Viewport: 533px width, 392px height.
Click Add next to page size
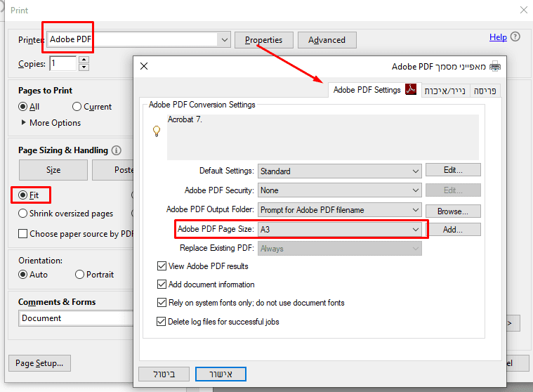(x=453, y=230)
